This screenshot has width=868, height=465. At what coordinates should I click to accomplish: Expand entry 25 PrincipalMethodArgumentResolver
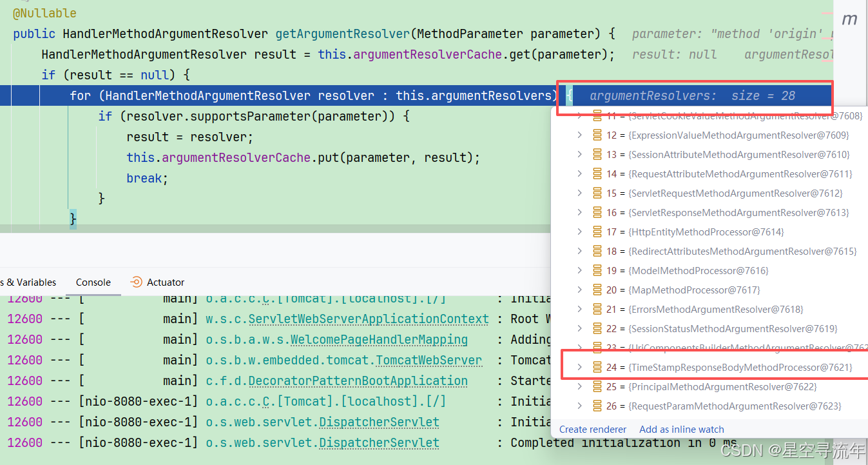[579, 386]
